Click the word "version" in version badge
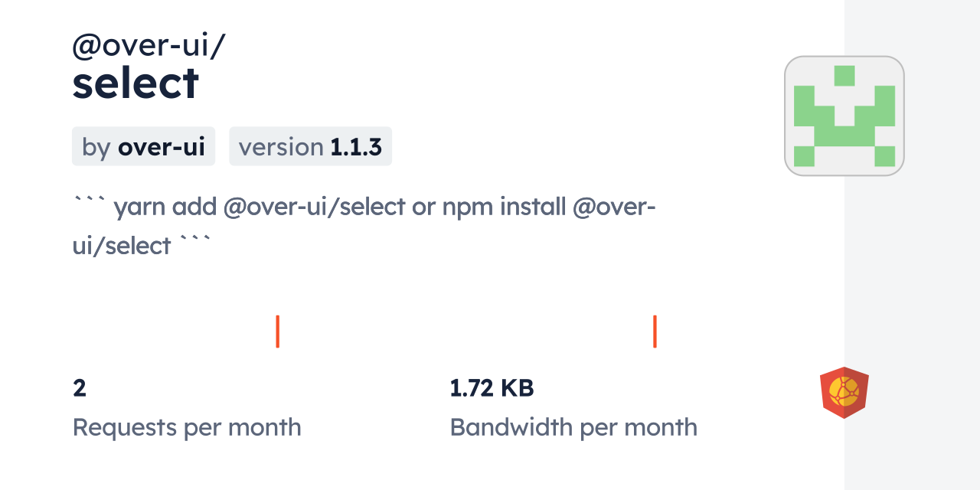Screen dimensions: 980x490 (x=280, y=147)
